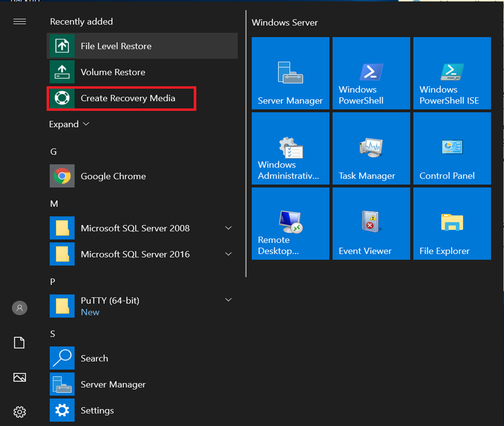Open the Server Manager tile
This screenshot has height=426, width=504.
(x=290, y=73)
